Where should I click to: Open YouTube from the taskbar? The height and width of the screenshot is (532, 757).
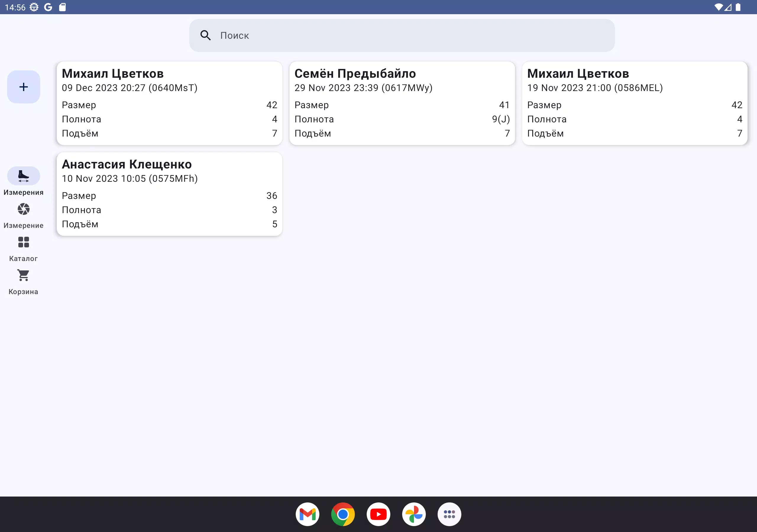click(x=378, y=514)
